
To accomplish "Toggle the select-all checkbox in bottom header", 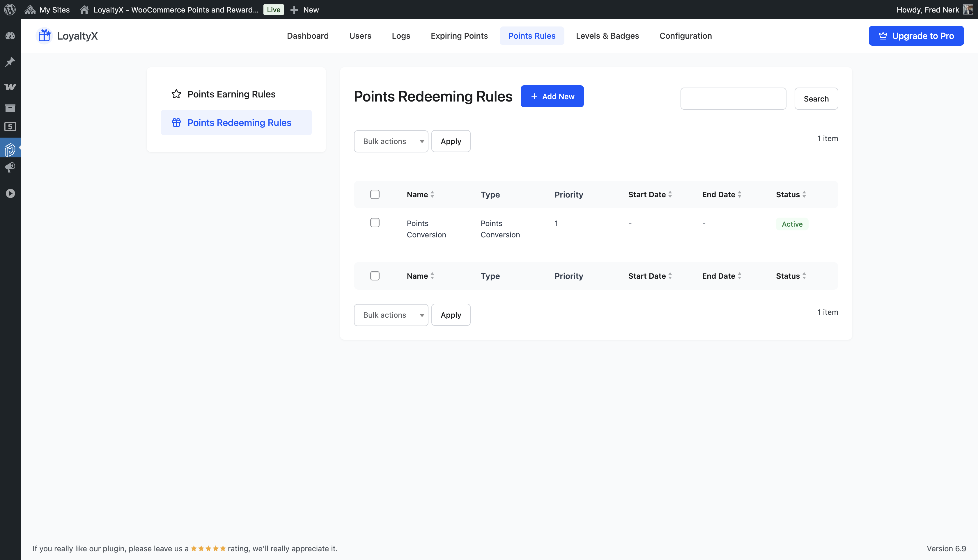I will [x=375, y=276].
